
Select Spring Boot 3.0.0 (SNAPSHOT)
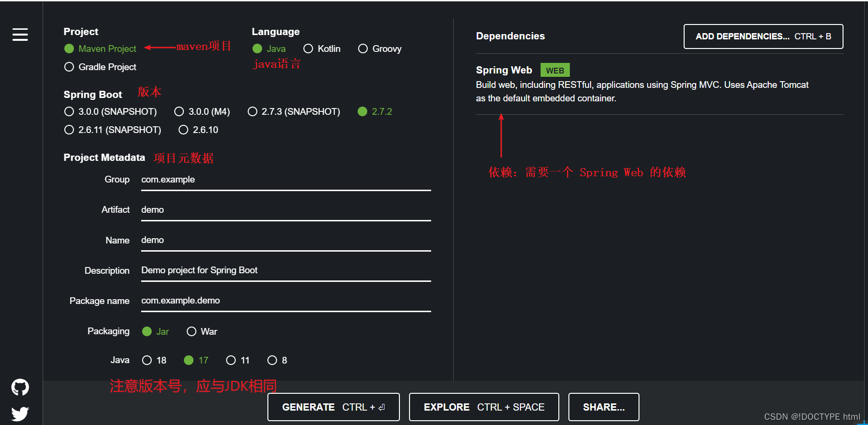tap(110, 111)
